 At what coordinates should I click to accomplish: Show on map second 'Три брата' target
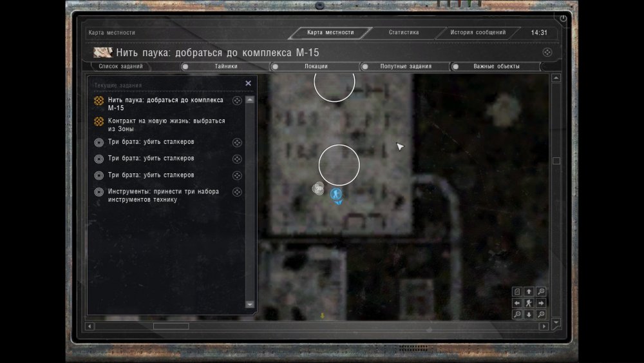[237, 159]
